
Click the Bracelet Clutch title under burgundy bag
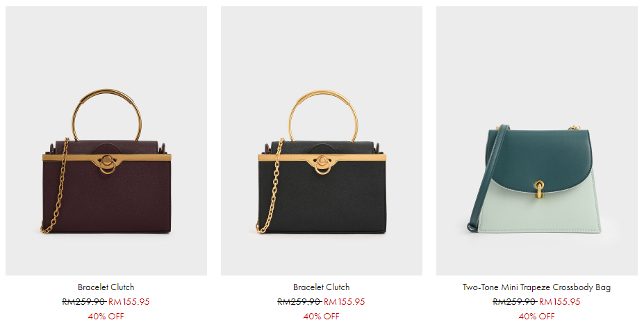tap(106, 287)
